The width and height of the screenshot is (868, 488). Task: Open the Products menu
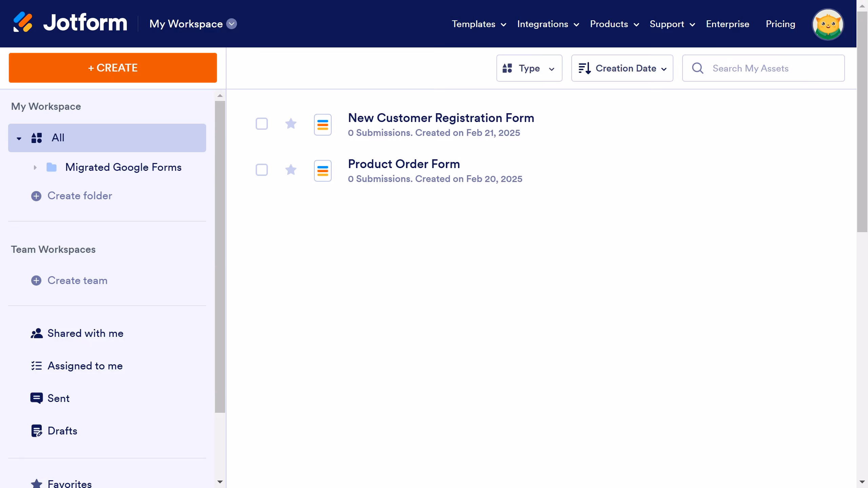(x=614, y=24)
